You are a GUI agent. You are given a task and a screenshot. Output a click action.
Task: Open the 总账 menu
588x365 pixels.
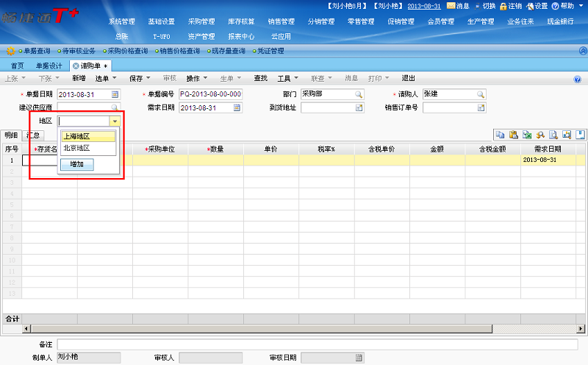[x=122, y=36]
